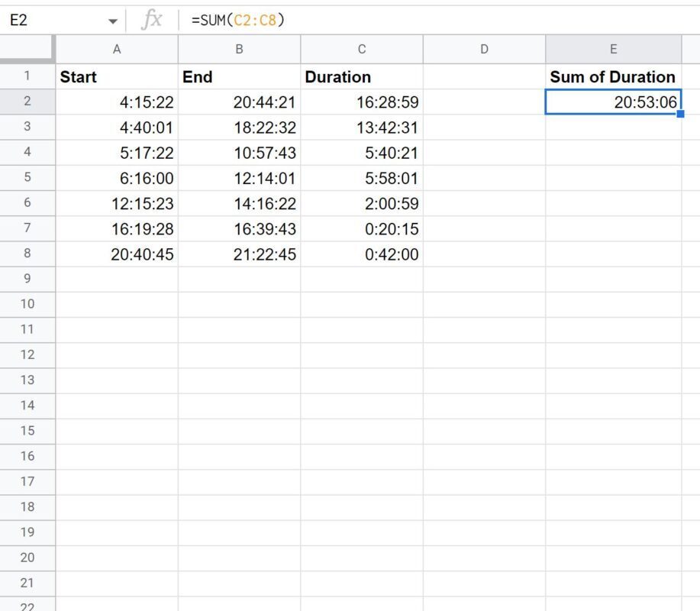Viewport: 700px width, 611px height.
Task: Select row 5 header
Action: [x=27, y=177]
